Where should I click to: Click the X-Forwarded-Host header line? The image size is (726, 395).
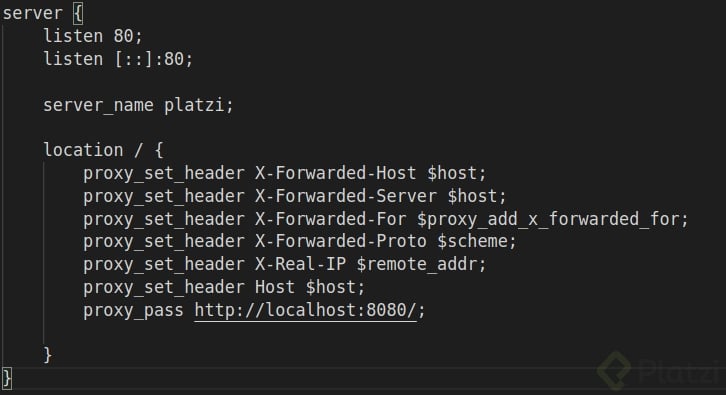pyautogui.click(x=285, y=174)
